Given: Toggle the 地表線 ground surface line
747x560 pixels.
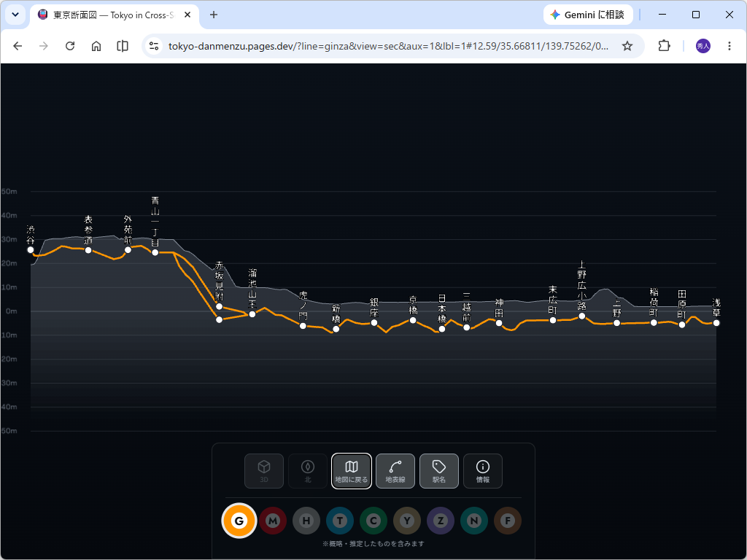Looking at the screenshot, I should [395, 471].
